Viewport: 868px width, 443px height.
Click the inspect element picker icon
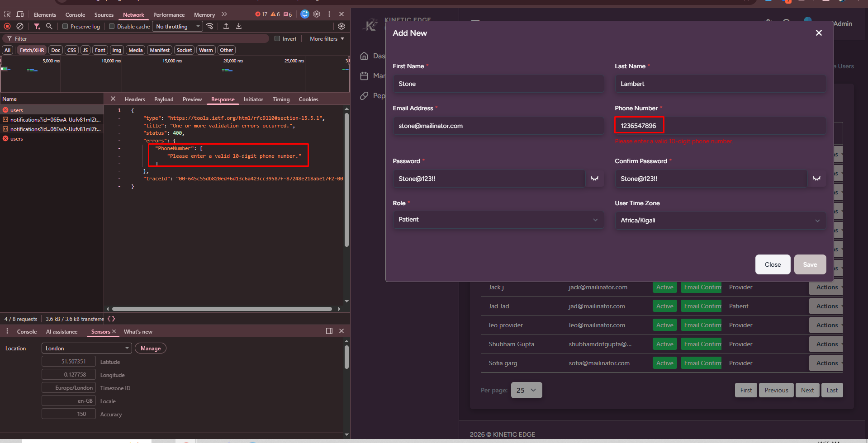(x=7, y=14)
